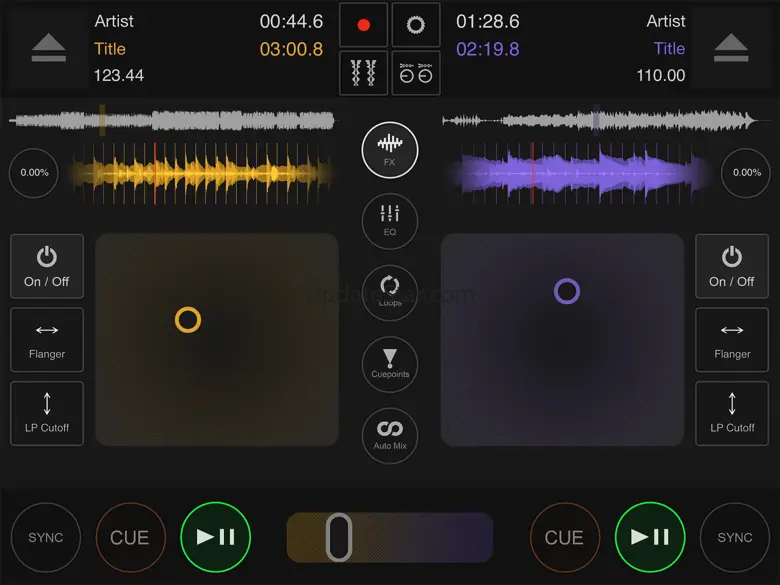The image size is (780, 585).
Task: Enable SYNC on the left deck
Action: coord(46,537)
